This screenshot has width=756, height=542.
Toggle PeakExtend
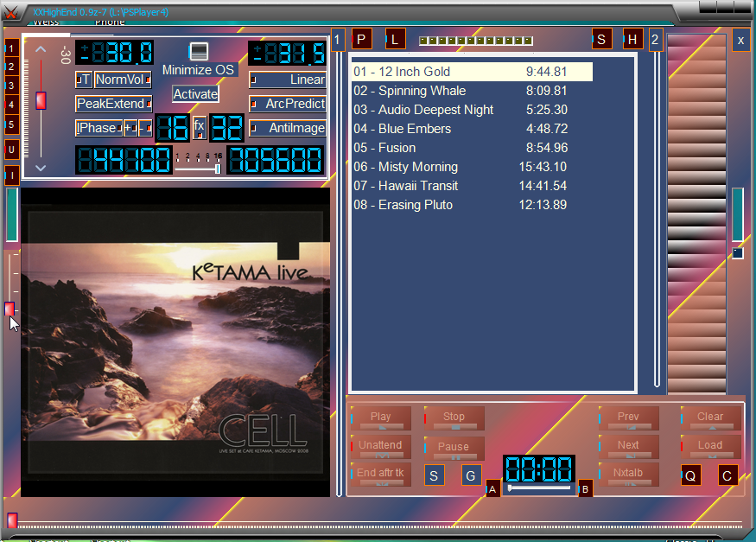tap(114, 104)
